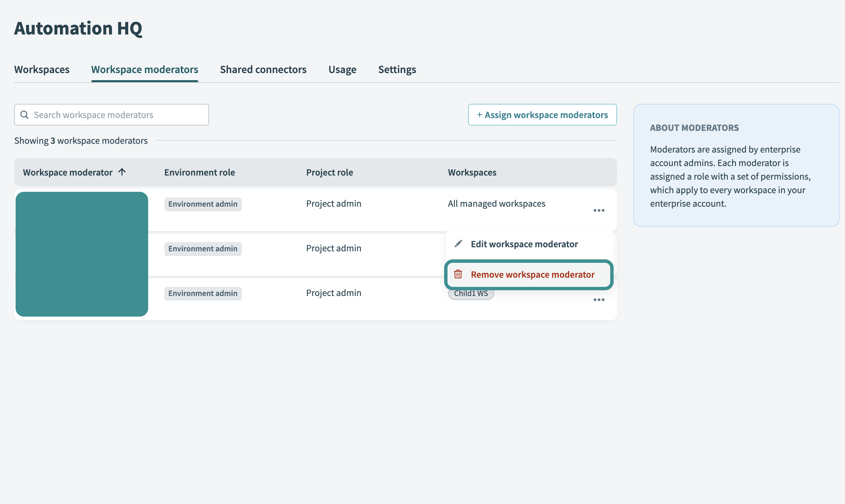Select Remove workspace moderator from the menu
The width and height of the screenshot is (845, 504).
(x=532, y=274)
